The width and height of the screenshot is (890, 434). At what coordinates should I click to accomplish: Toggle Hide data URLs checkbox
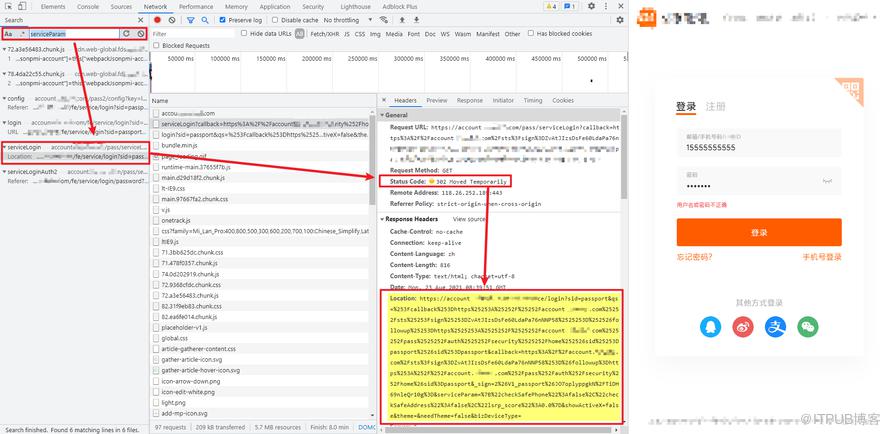[x=244, y=33]
